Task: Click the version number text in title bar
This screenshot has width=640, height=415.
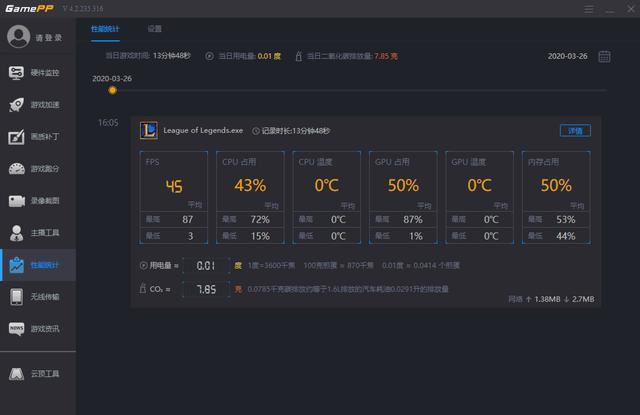Action: pyautogui.click(x=83, y=9)
